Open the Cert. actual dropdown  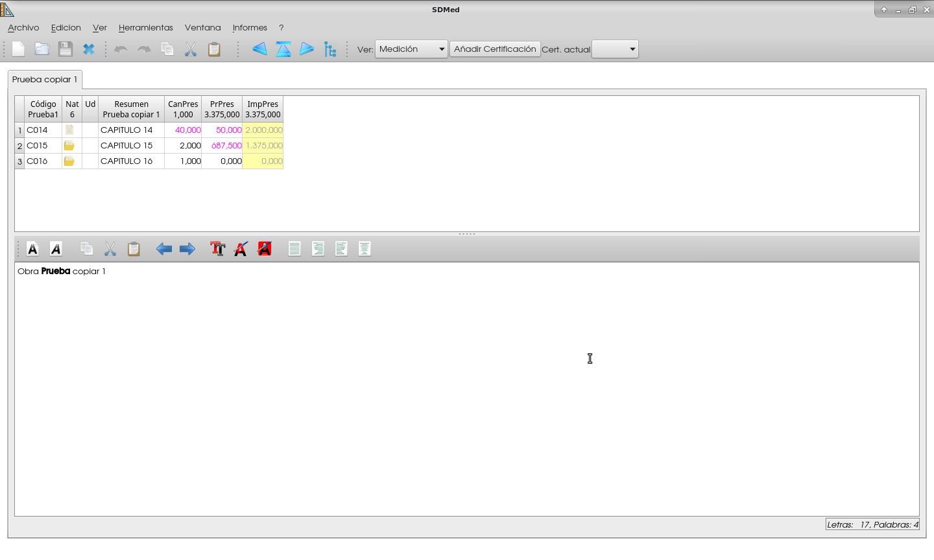[615, 49]
